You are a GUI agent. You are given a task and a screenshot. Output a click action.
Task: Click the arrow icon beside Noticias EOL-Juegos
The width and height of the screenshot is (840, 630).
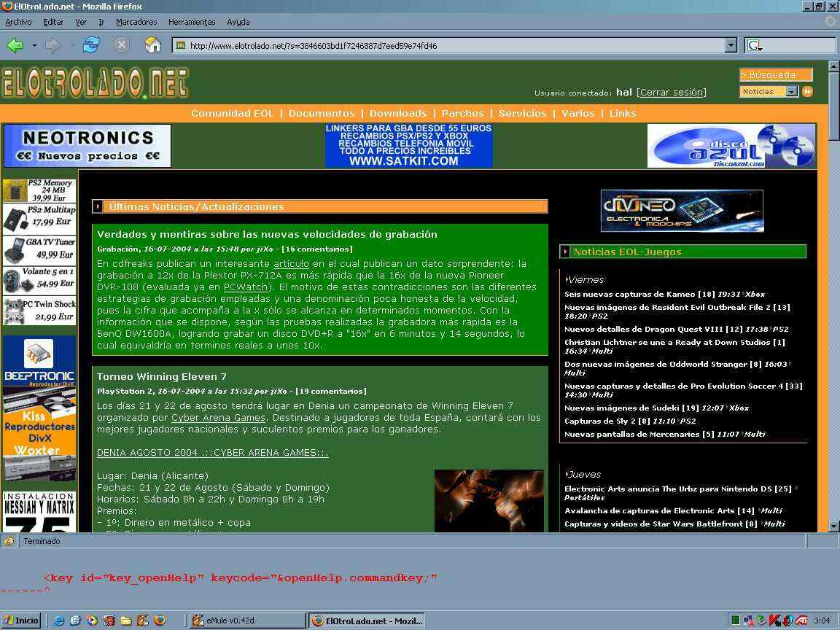[x=564, y=252]
